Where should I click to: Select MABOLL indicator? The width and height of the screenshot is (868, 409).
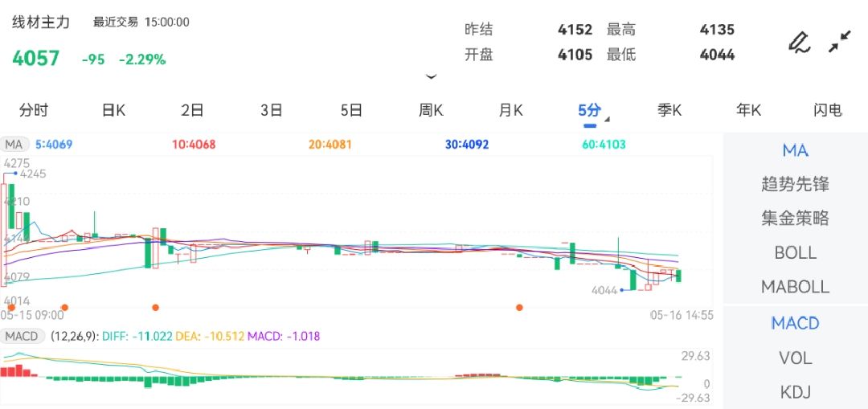795,287
